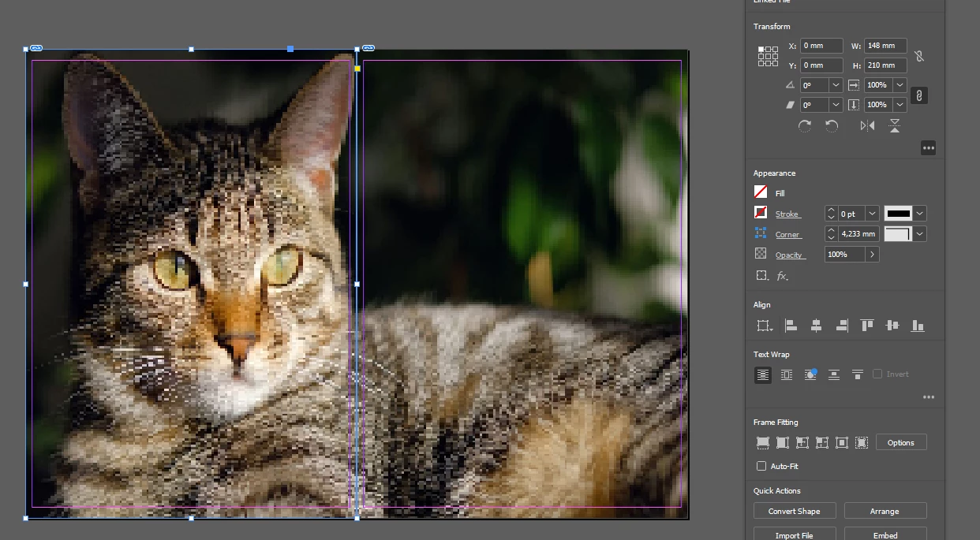Click the blue anchored object control square

click(x=290, y=49)
